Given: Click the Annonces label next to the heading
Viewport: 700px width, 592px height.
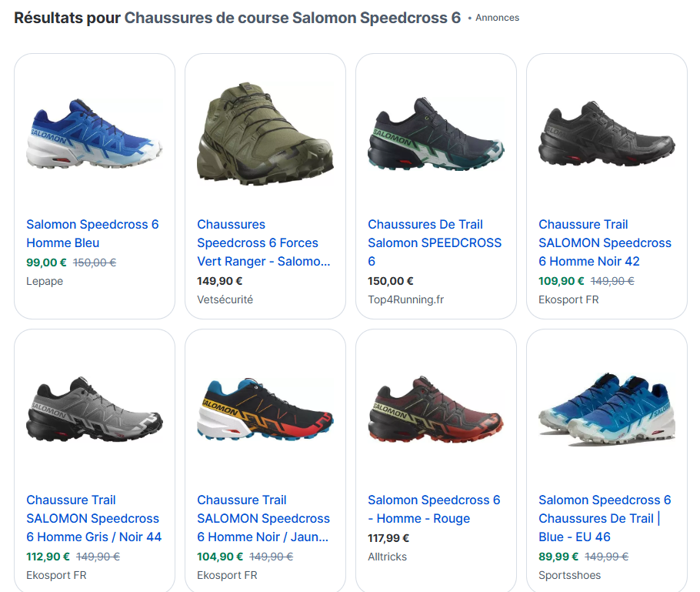Looking at the screenshot, I should 497,18.
